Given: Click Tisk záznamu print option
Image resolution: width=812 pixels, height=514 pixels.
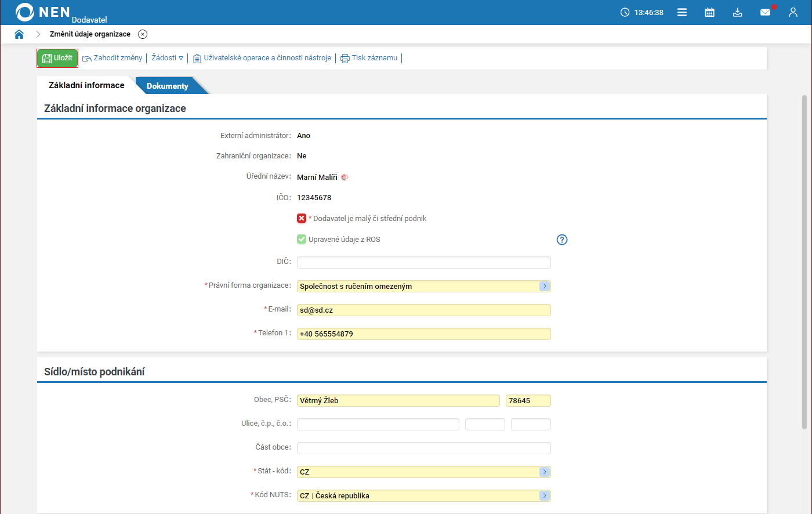Looking at the screenshot, I should coord(369,58).
